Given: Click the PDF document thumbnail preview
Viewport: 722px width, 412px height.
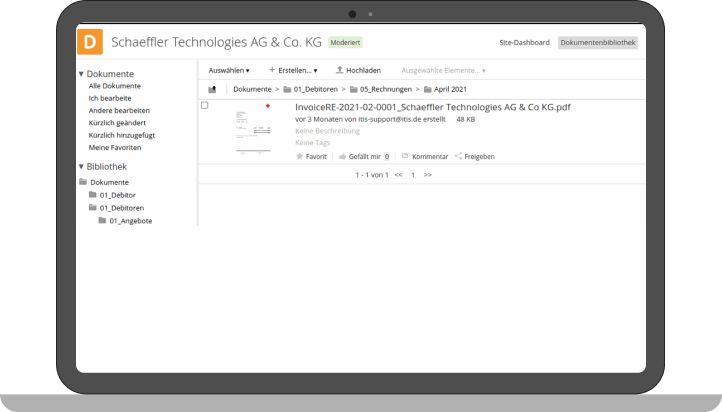Looking at the screenshot, I should point(253,132).
